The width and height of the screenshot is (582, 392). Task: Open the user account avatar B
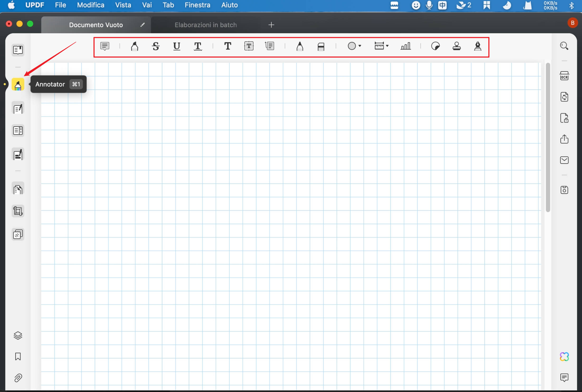pyautogui.click(x=572, y=23)
